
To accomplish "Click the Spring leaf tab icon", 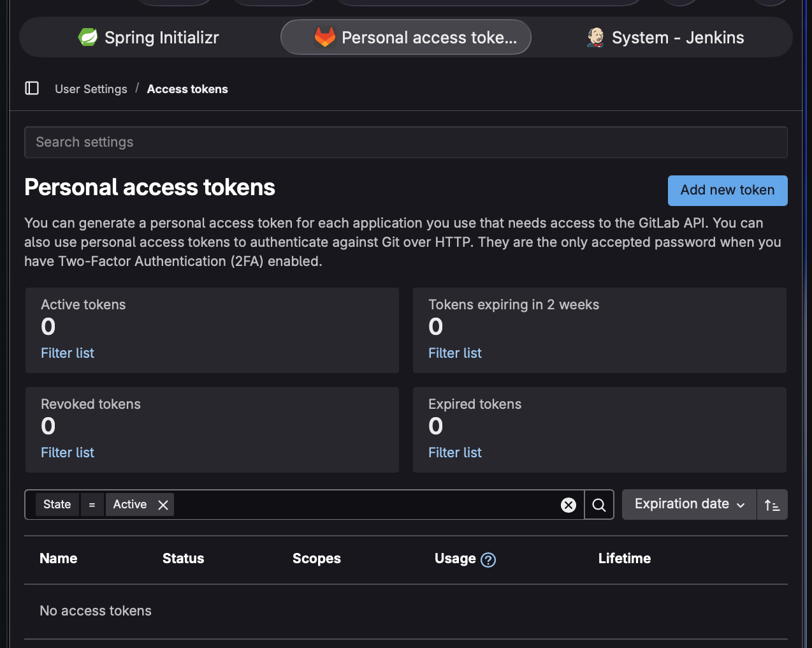I will coord(88,38).
